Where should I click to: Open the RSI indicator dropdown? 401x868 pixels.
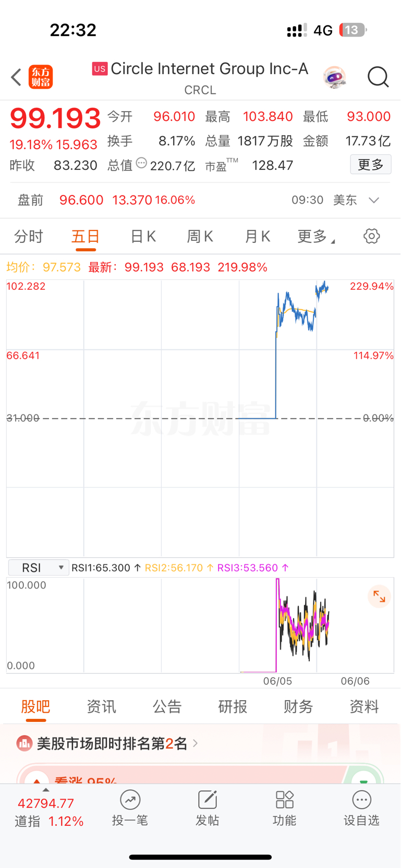(x=39, y=568)
